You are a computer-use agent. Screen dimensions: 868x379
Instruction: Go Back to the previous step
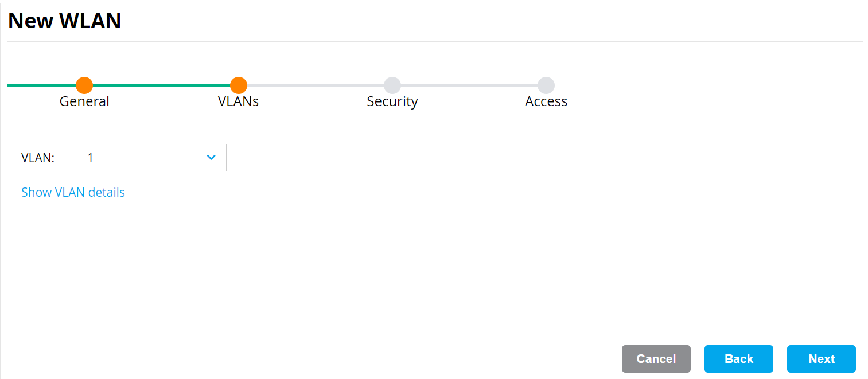click(x=738, y=359)
